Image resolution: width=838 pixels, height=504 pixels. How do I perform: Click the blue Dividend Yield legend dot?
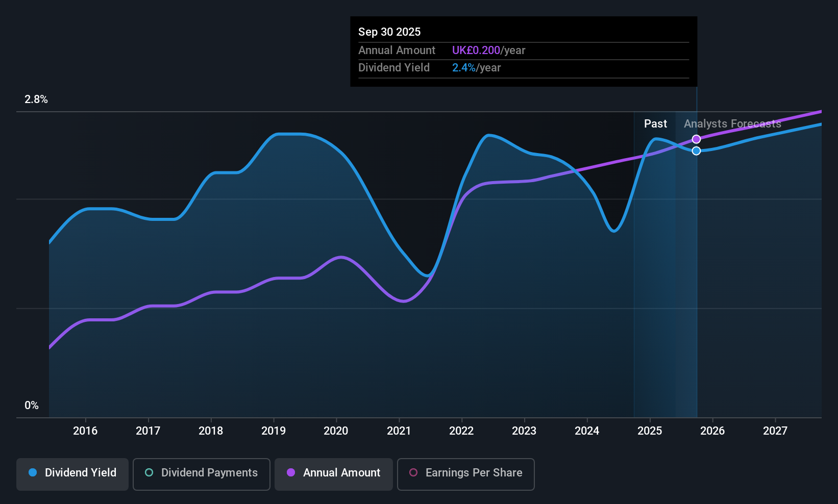pyautogui.click(x=33, y=472)
